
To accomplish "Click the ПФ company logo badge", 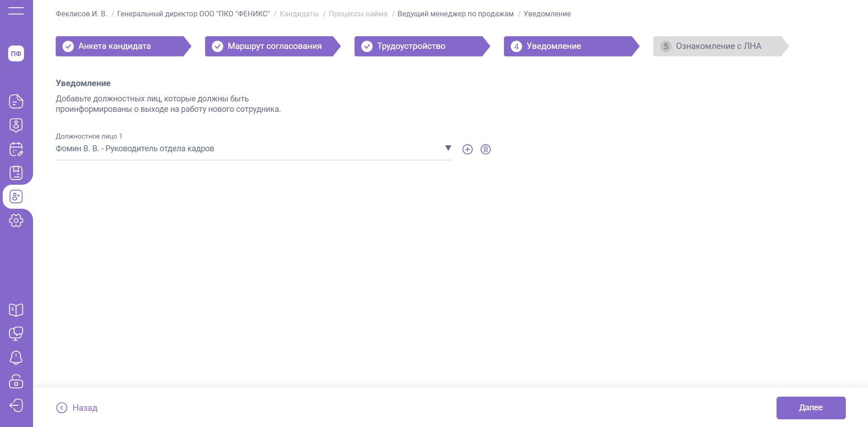I will pos(16,53).
